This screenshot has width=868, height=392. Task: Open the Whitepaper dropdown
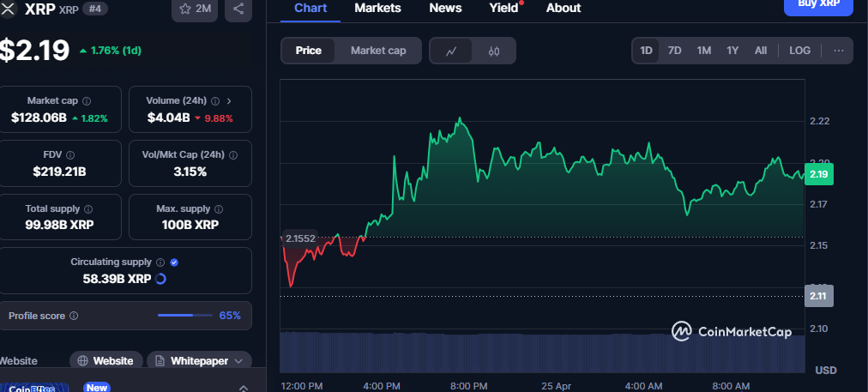199,361
